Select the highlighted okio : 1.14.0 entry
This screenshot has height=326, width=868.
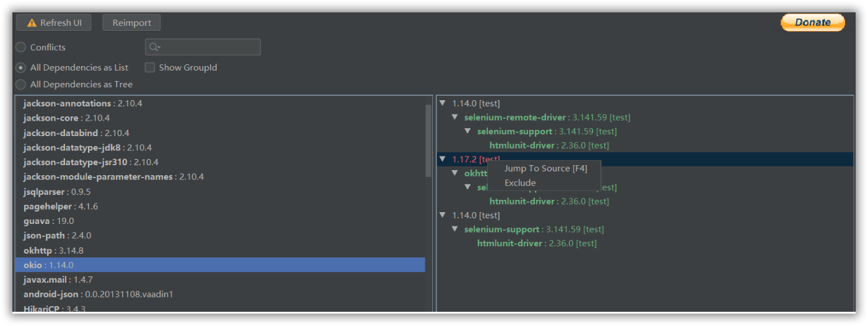click(220, 265)
